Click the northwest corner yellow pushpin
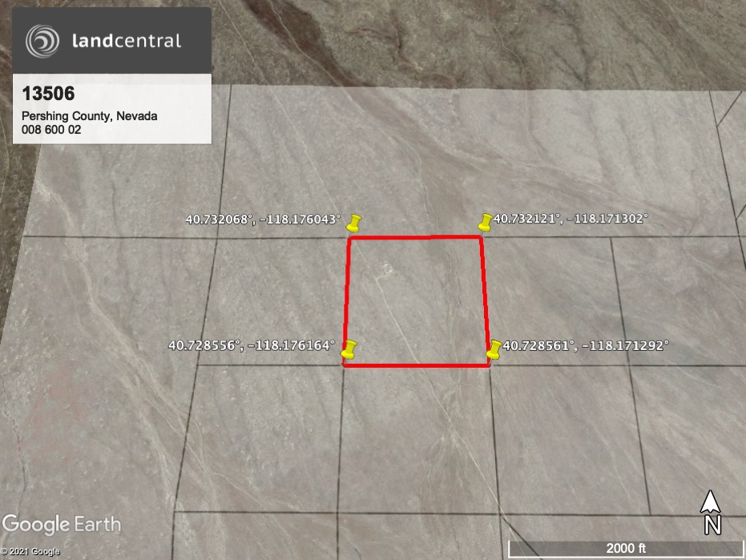 [x=355, y=223]
